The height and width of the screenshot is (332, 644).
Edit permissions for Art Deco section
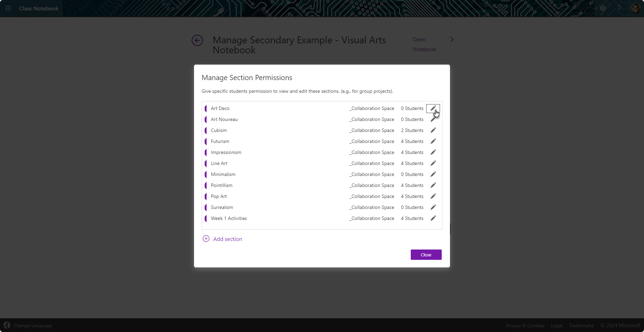click(x=433, y=109)
